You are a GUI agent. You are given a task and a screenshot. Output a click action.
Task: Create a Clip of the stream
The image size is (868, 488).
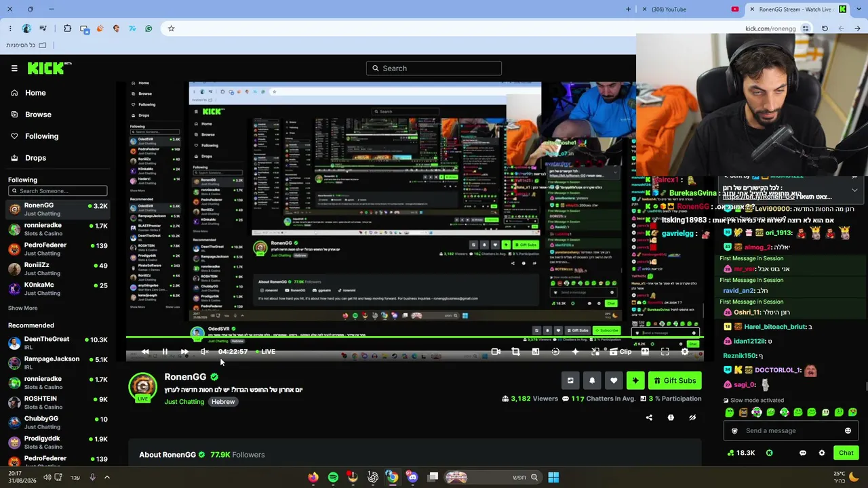point(620,352)
